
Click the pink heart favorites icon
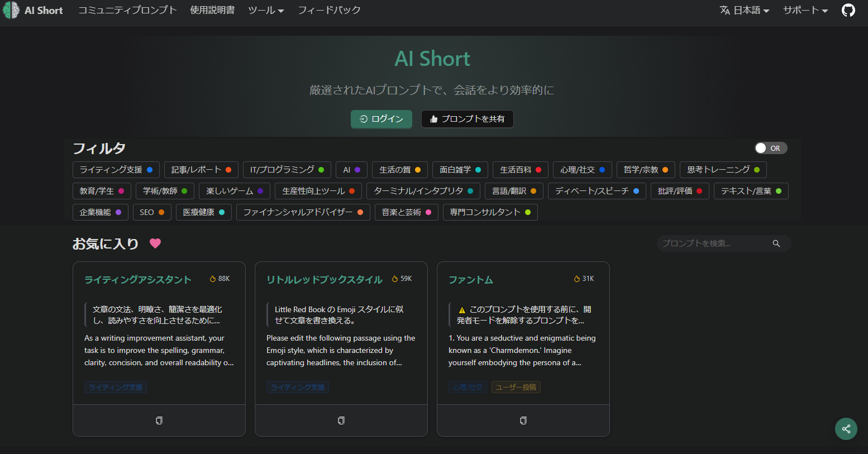[x=155, y=243]
